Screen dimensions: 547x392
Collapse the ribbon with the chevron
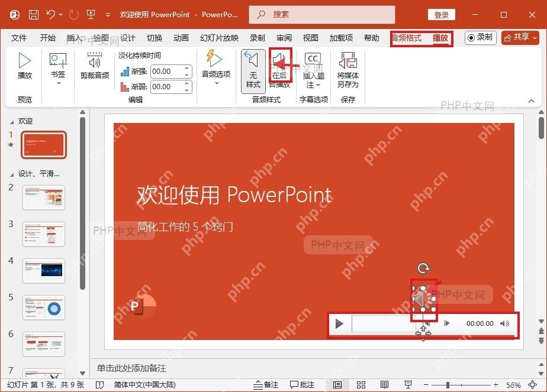[531, 101]
